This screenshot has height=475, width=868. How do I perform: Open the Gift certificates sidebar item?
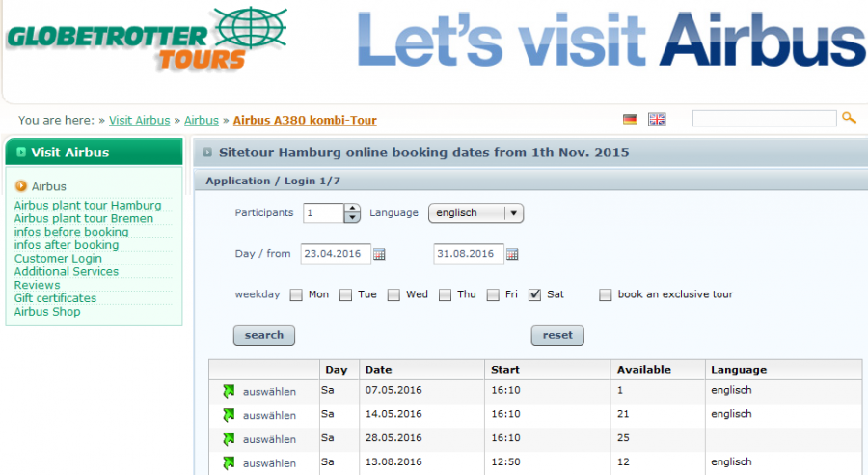point(54,298)
